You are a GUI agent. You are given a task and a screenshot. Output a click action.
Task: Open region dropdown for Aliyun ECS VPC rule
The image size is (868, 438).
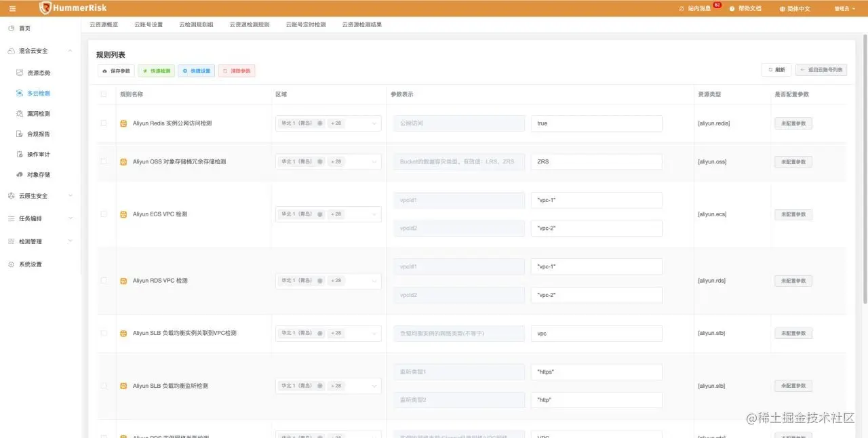click(x=328, y=214)
